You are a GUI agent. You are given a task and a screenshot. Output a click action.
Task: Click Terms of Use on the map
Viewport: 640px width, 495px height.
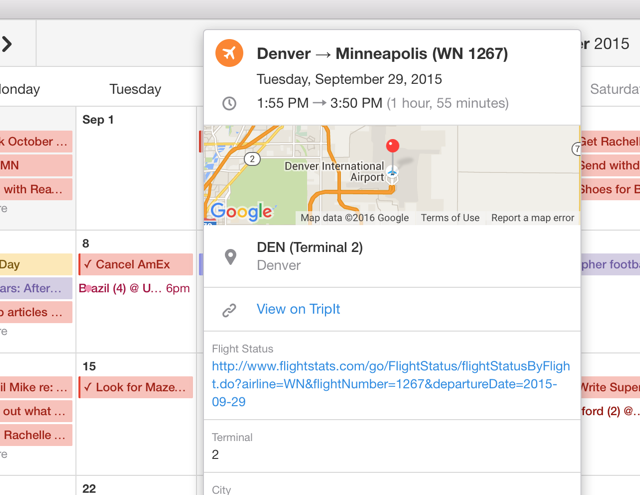point(449,218)
